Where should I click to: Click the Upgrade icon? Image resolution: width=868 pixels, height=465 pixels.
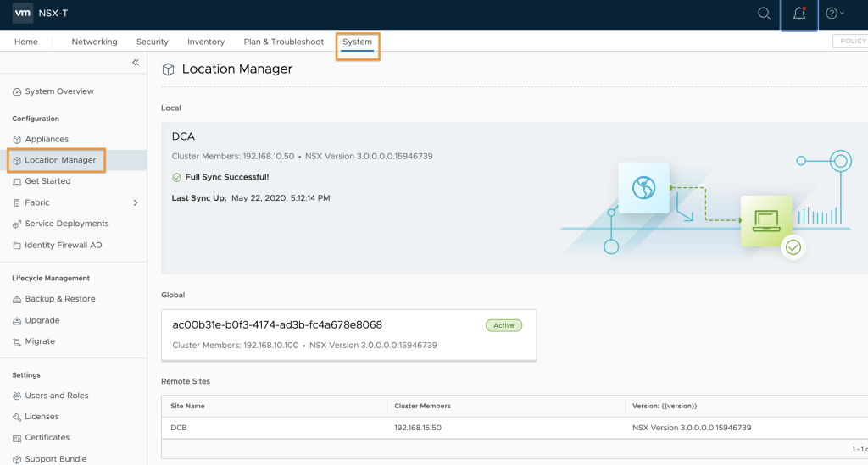point(17,321)
